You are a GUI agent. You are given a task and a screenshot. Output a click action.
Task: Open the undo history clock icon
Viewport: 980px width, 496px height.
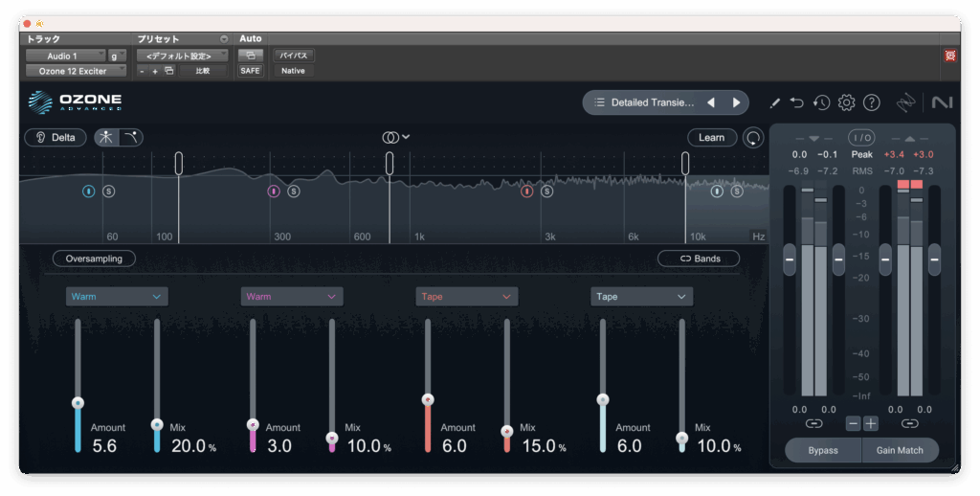click(821, 102)
